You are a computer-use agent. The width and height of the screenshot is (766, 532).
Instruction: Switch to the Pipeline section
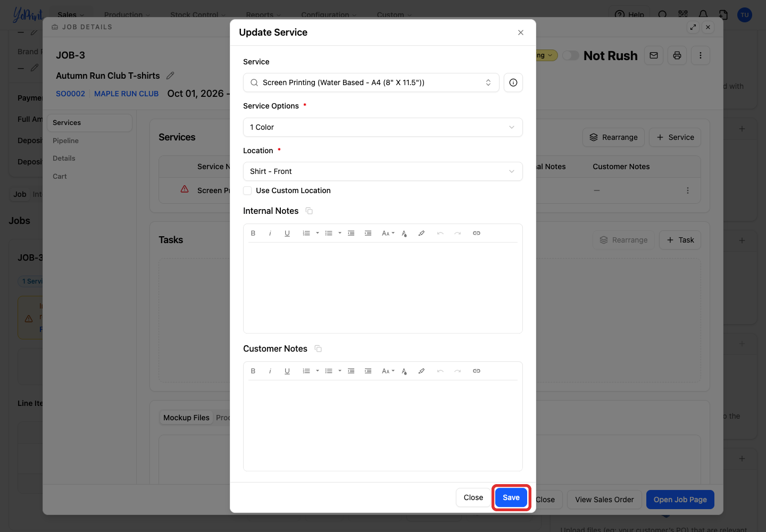65,140
